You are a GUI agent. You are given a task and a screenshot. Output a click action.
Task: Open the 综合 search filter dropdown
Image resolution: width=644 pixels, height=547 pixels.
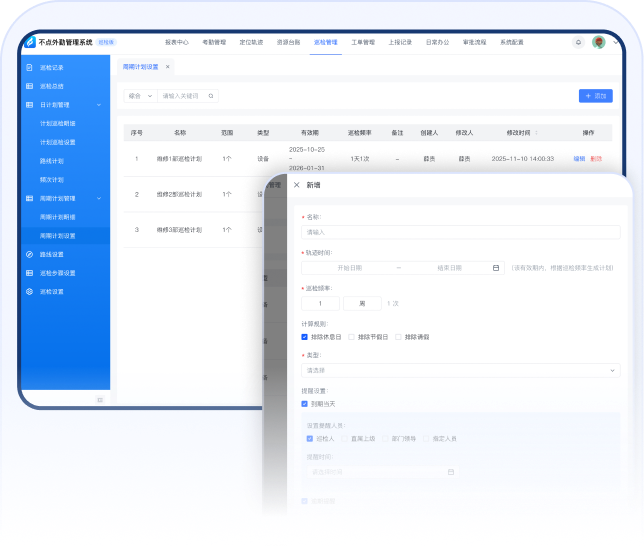(140, 96)
